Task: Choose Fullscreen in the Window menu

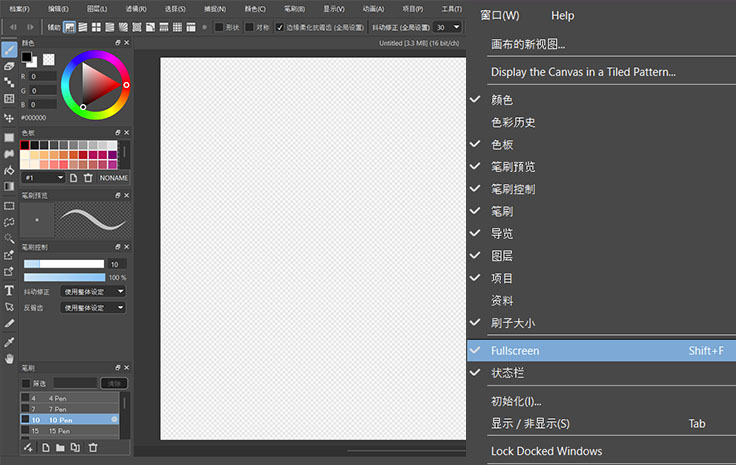Action: 601,351
